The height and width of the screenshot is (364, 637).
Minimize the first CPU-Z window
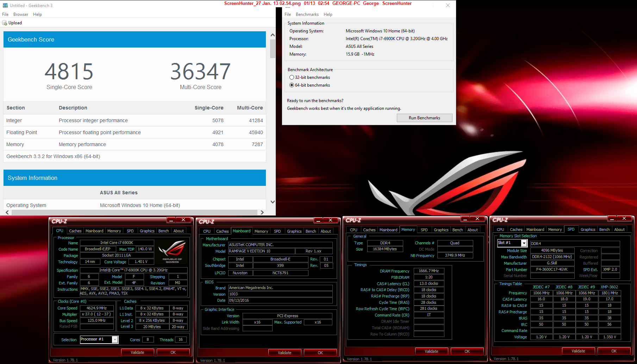pos(171,220)
